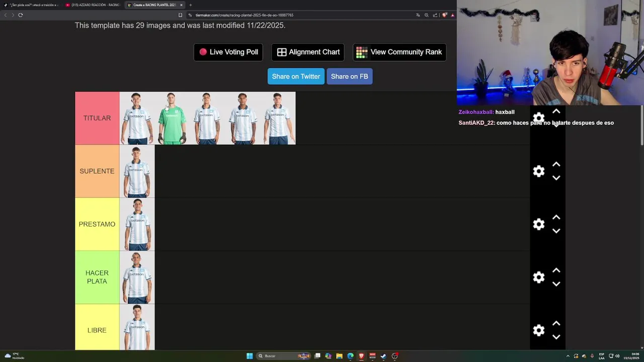
Task: Open settings gear for SUPLENTE row
Action: (x=539, y=171)
